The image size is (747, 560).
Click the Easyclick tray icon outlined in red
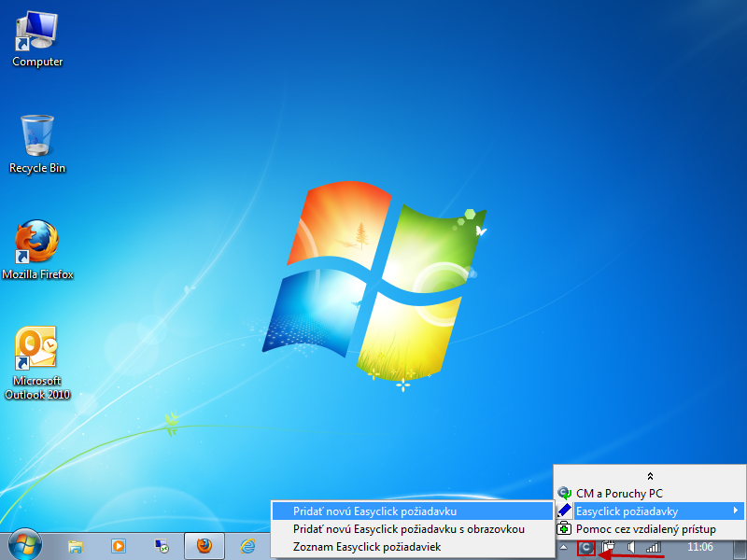click(x=586, y=548)
